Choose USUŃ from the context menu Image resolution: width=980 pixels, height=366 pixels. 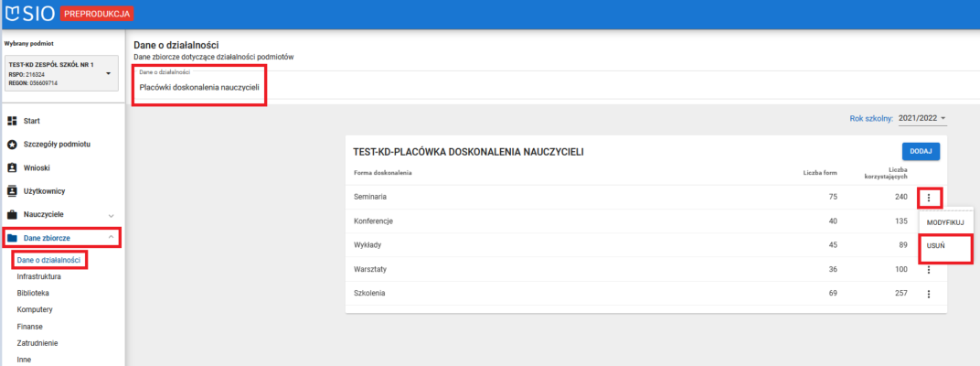point(936,246)
